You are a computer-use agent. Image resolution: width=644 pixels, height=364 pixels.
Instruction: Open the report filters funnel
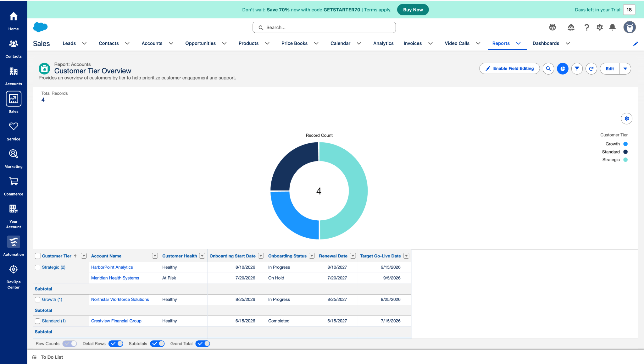pyautogui.click(x=577, y=69)
